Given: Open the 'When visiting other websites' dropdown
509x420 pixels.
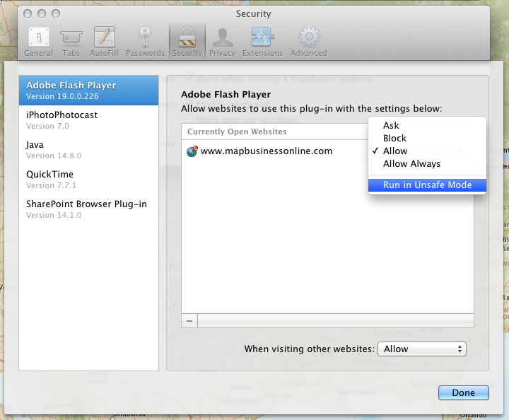Looking at the screenshot, I should click(x=422, y=349).
